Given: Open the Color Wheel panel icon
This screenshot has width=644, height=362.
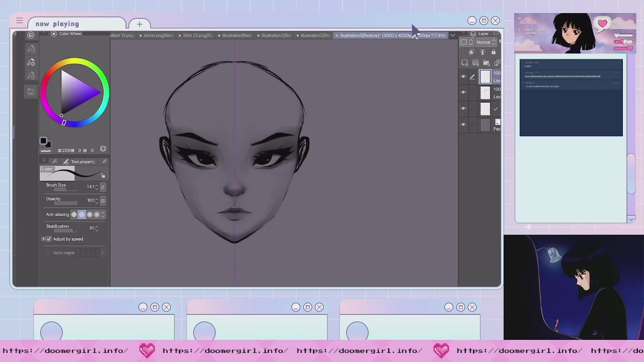Looking at the screenshot, I should (54, 34).
